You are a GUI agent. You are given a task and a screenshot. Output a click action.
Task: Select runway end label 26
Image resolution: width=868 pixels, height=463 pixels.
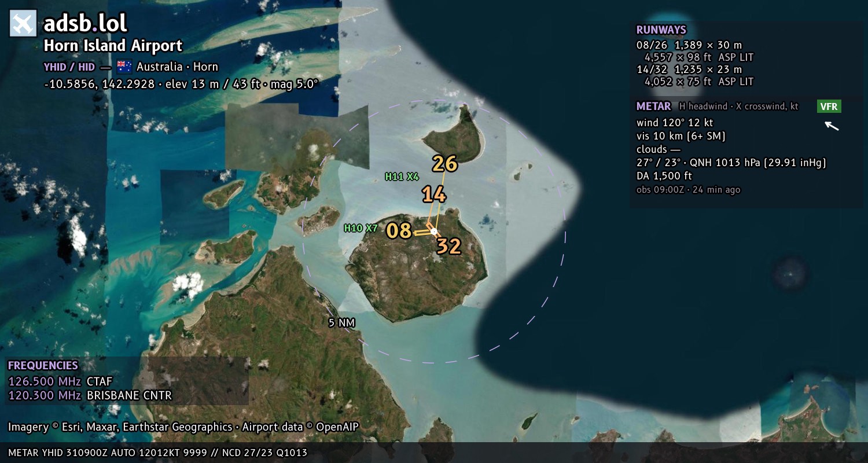click(x=445, y=164)
